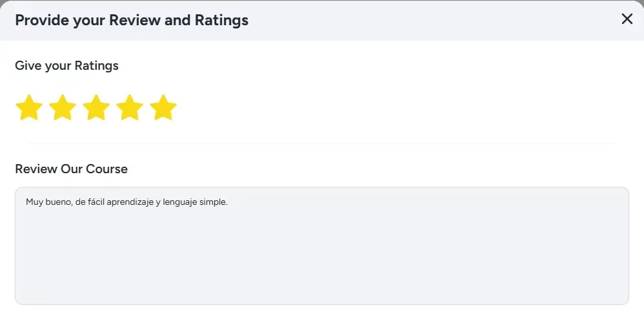Click the word "Ratings" in dialog title
Screen dimensions: 644x316
(x=221, y=20)
